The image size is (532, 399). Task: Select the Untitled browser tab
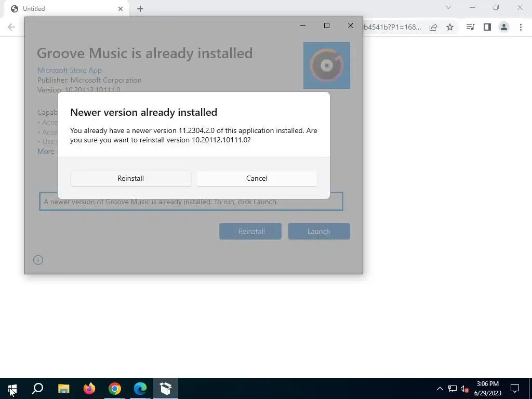tap(66, 9)
